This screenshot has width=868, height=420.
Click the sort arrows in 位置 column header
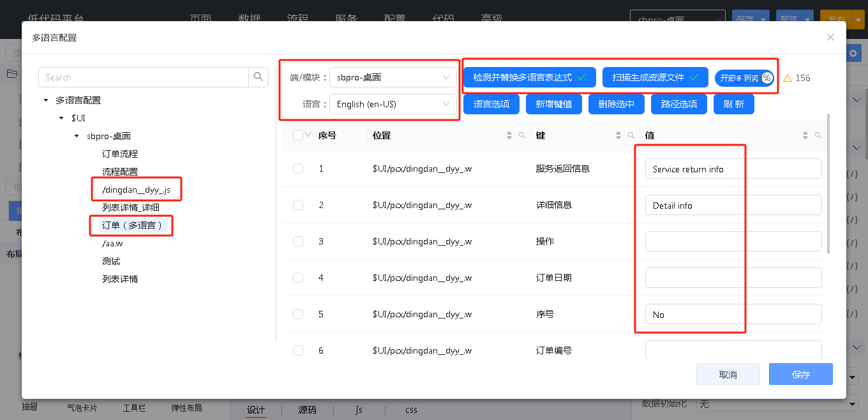[509, 135]
